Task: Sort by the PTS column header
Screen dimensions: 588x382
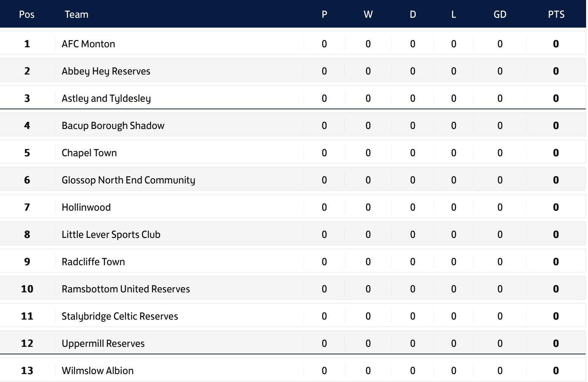Action: coord(556,14)
